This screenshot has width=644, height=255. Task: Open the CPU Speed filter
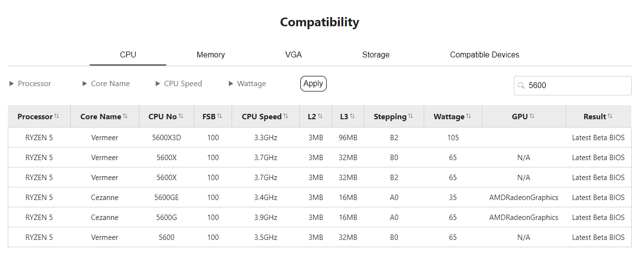(178, 84)
